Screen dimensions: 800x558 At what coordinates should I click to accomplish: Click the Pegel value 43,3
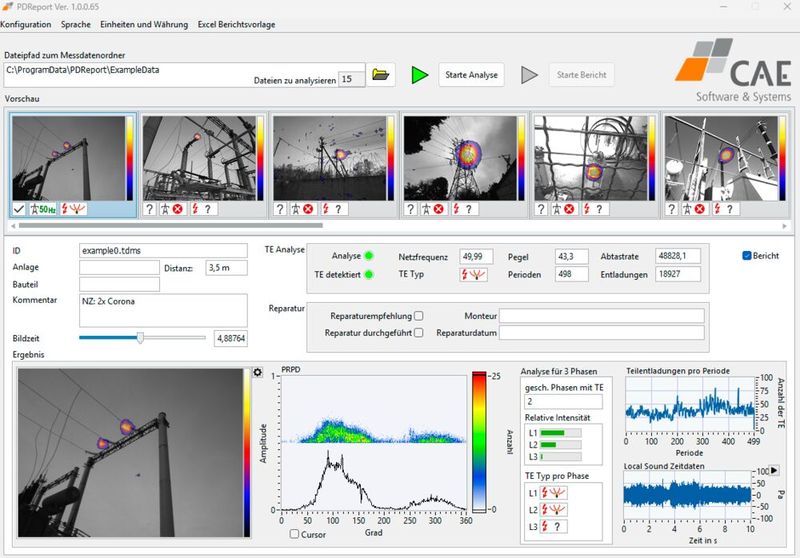pos(571,257)
